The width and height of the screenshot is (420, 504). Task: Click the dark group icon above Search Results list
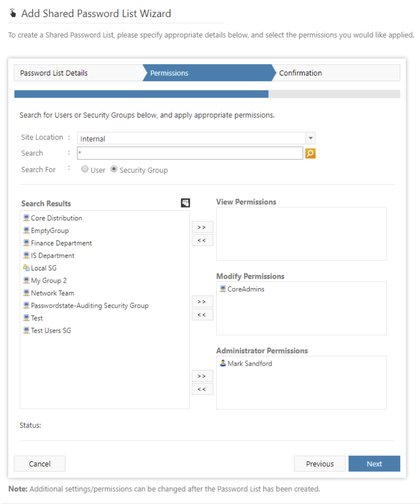pos(185,203)
